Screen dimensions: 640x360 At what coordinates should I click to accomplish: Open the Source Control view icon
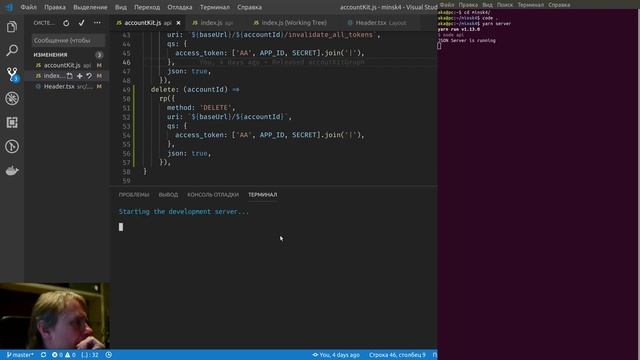click(12, 74)
